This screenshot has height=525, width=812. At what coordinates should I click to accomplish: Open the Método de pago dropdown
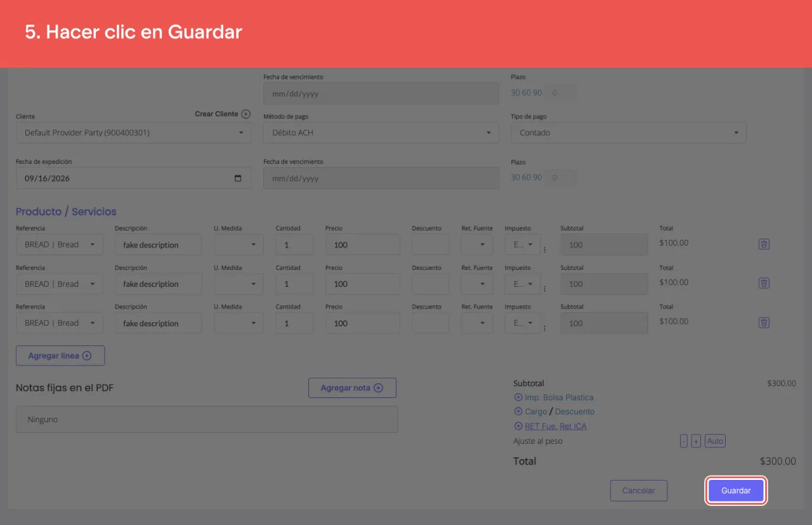pos(381,133)
